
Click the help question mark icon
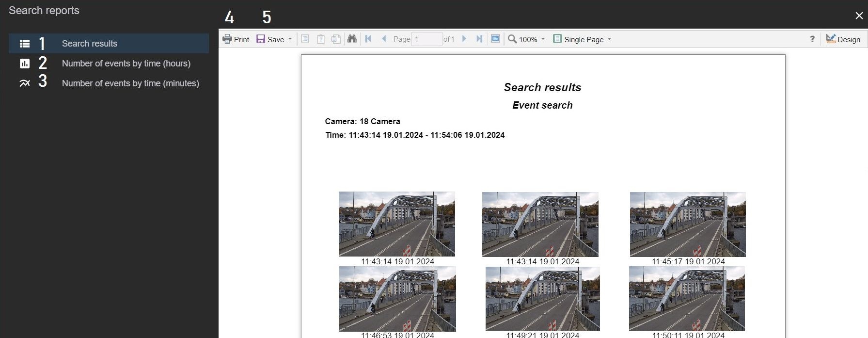(812, 39)
